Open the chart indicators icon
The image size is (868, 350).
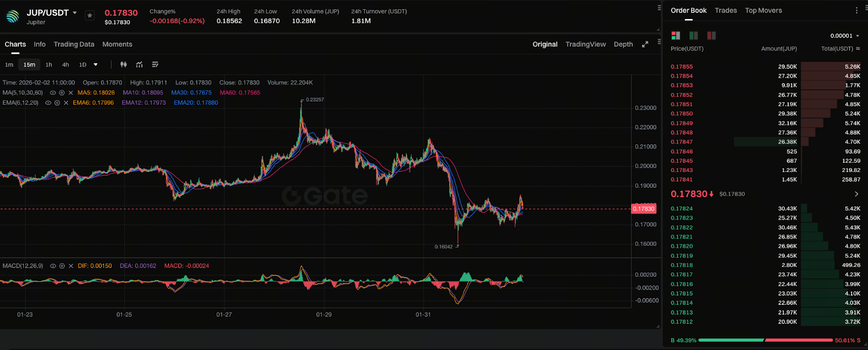click(x=139, y=65)
